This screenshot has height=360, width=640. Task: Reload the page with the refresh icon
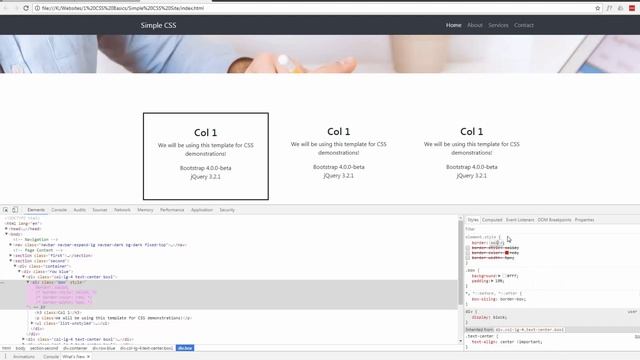(26, 8)
